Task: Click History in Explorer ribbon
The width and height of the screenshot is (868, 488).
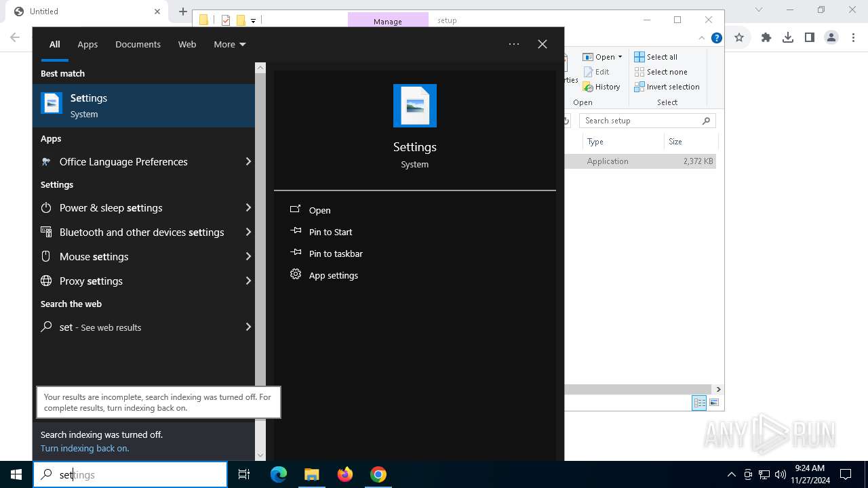Action: point(601,87)
